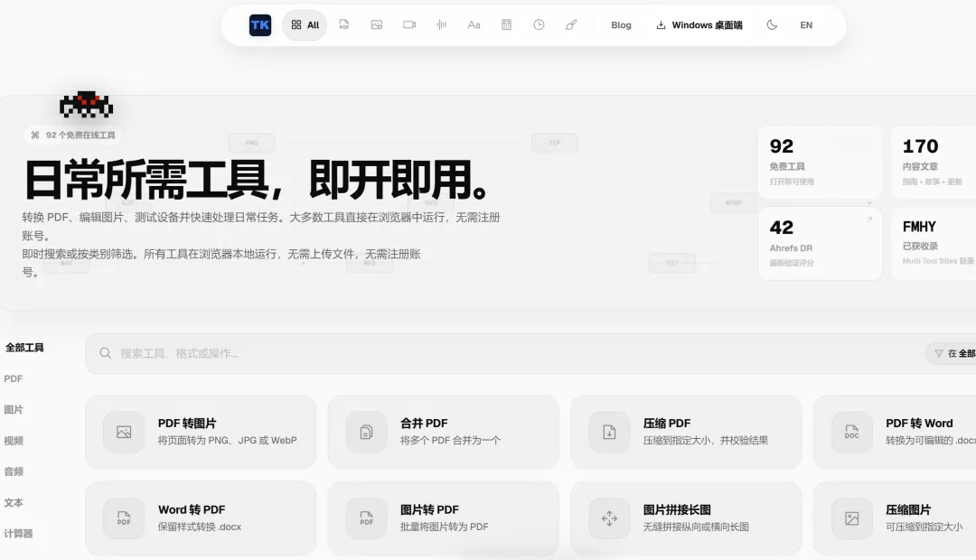Open the FMHY 已获收录 card

tap(934, 243)
